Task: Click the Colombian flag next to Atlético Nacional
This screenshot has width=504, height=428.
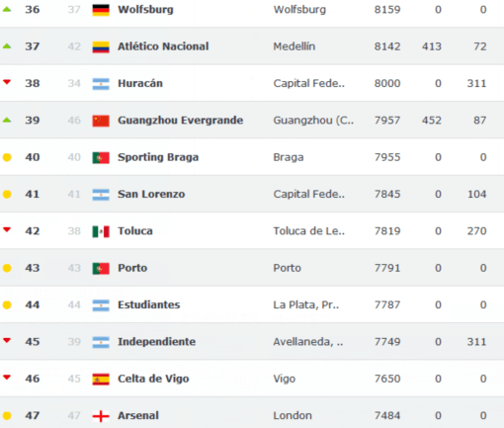Action: [101, 46]
